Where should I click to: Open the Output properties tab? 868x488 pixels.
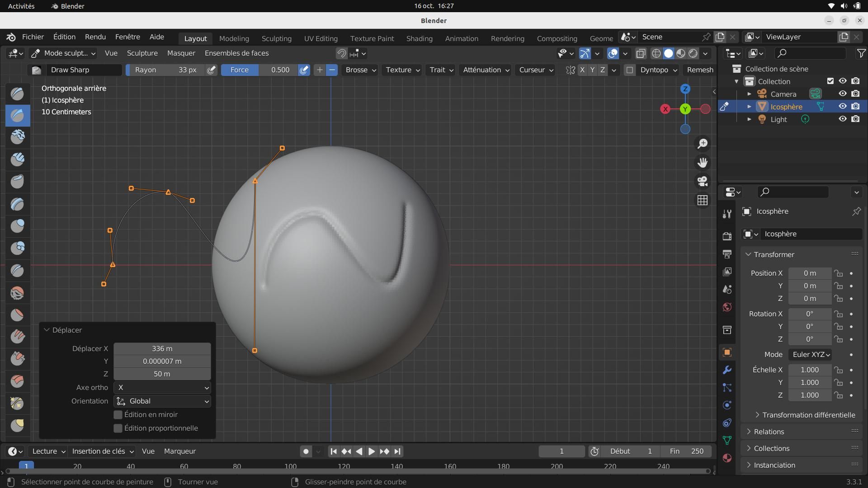(x=727, y=254)
